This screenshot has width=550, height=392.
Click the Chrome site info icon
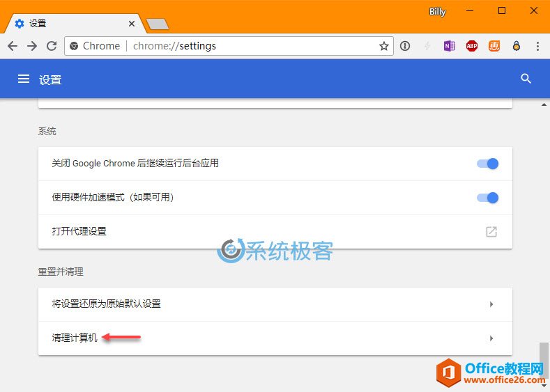[74, 46]
